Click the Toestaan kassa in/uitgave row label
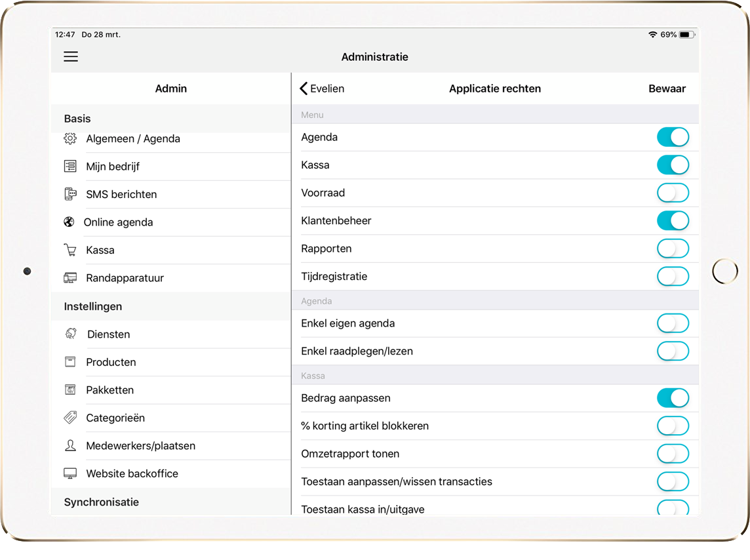The width and height of the screenshot is (750, 560). [363, 510]
